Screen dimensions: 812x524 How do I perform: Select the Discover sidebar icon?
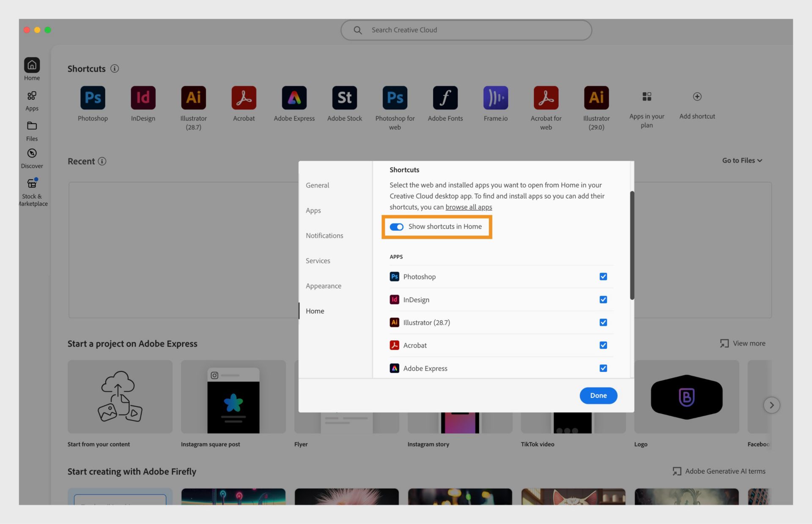click(x=32, y=153)
